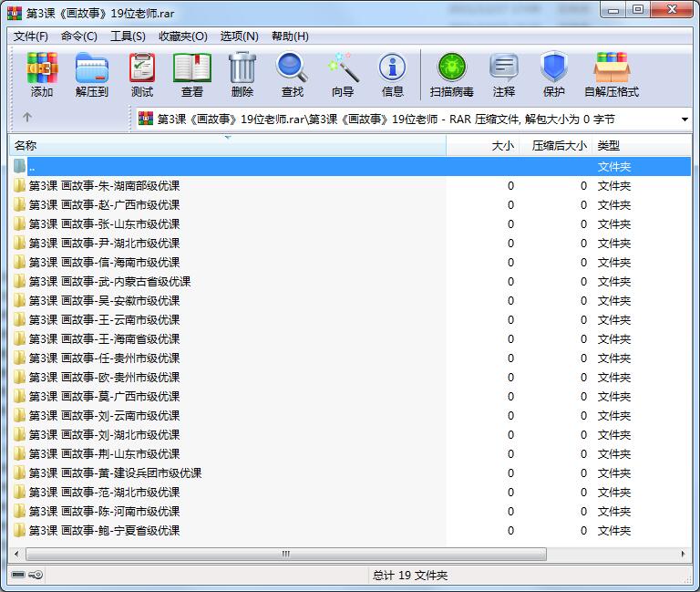This screenshot has width=700, height=592.
Task: Open the 文件(F) menu
Action: [31, 36]
